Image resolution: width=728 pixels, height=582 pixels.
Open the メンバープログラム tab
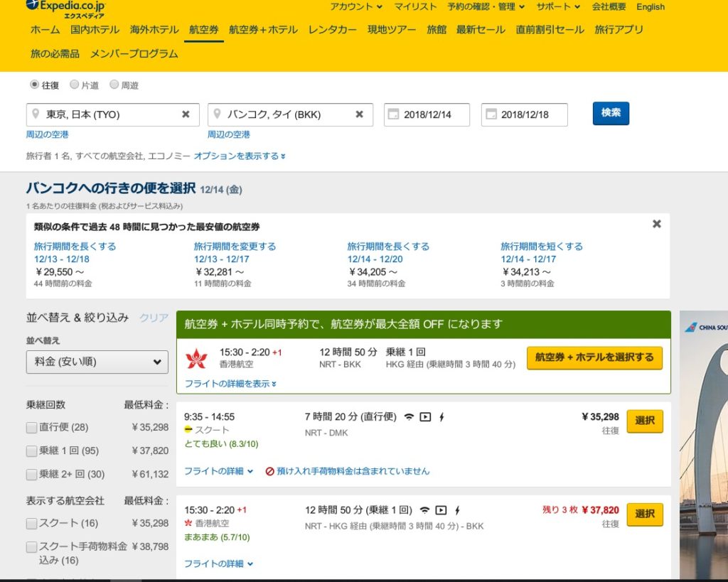(134, 54)
